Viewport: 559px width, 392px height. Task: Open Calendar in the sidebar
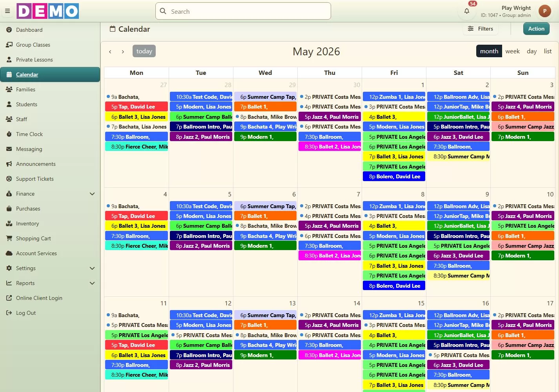click(50, 74)
